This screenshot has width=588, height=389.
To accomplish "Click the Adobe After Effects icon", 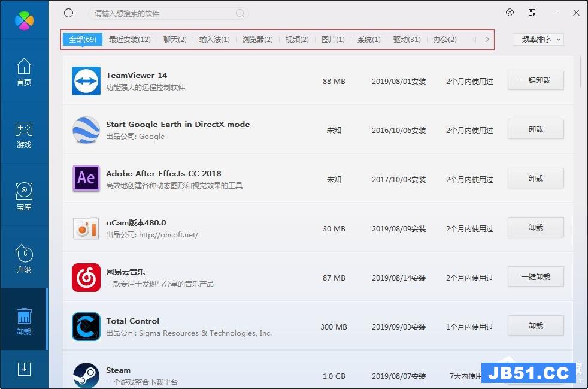I will pyautogui.click(x=86, y=179).
